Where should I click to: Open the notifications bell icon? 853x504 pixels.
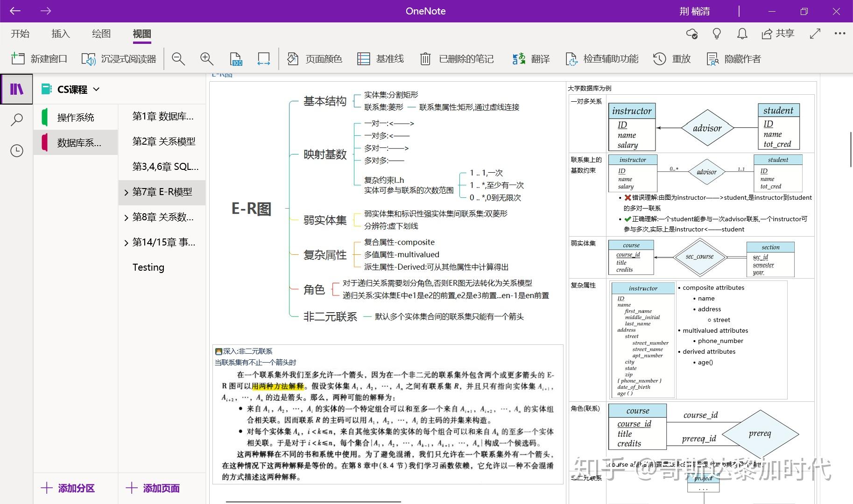click(742, 34)
